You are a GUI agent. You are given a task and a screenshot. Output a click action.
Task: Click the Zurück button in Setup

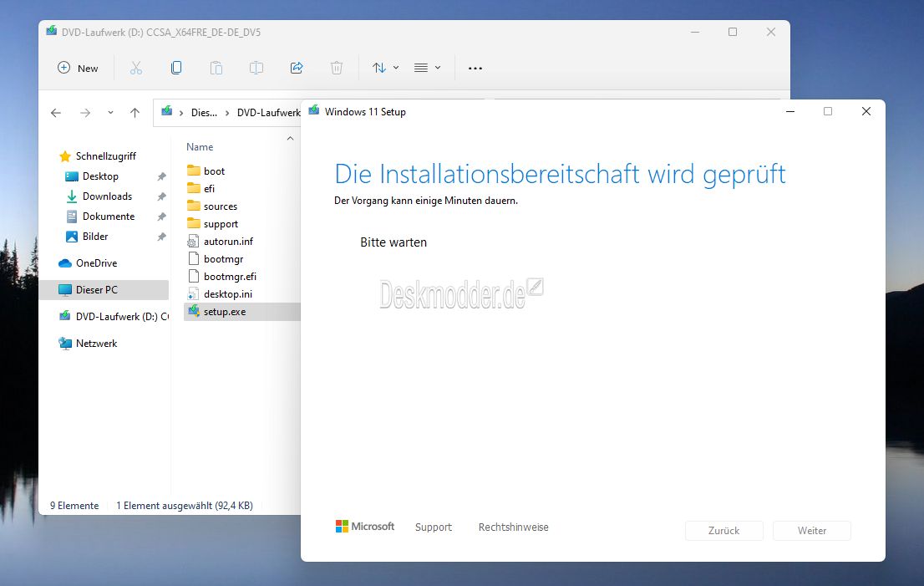tap(723, 531)
